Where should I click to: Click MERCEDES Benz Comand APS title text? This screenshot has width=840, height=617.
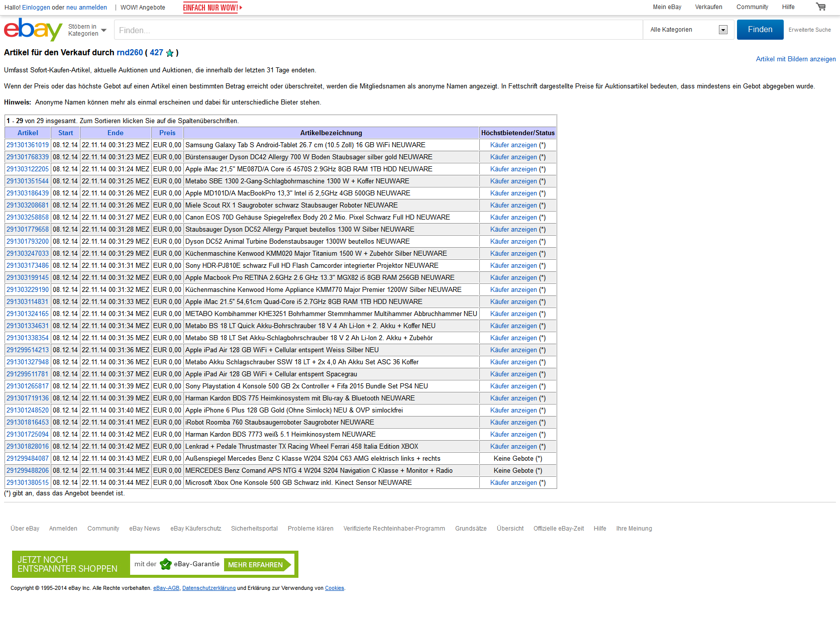(319, 470)
